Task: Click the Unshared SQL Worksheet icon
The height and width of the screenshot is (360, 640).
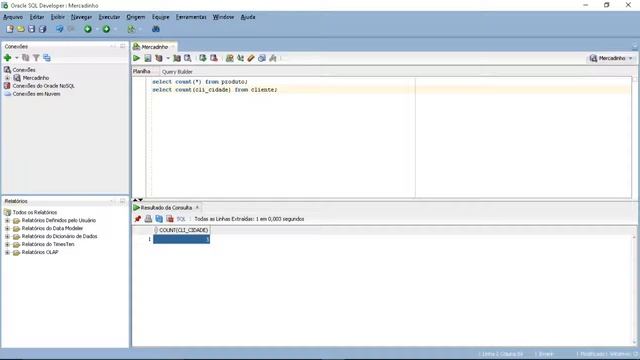Action: pos(230,58)
